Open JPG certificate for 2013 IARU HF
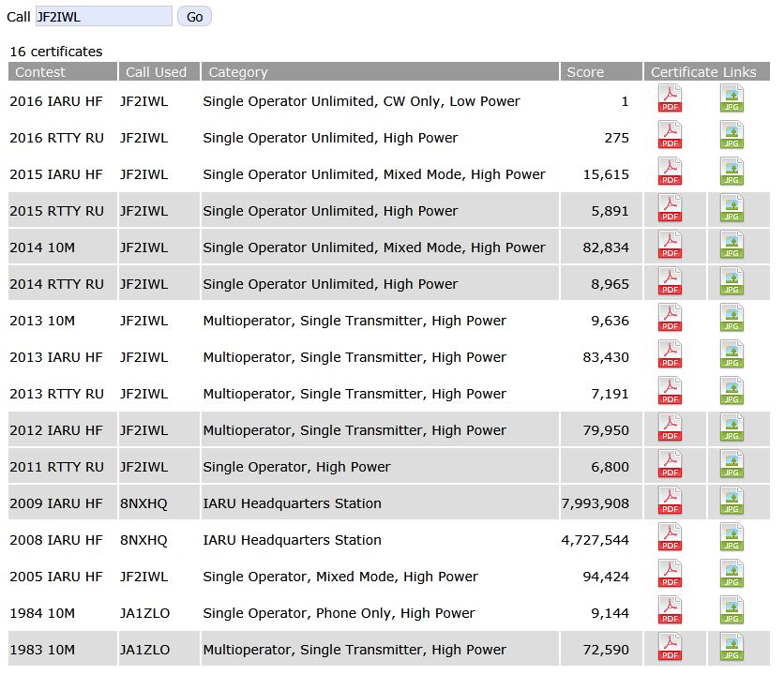 731,354
